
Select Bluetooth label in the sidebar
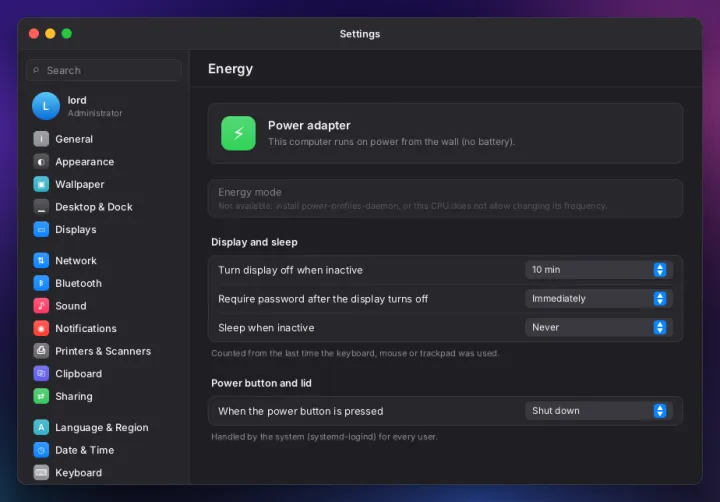coord(79,283)
